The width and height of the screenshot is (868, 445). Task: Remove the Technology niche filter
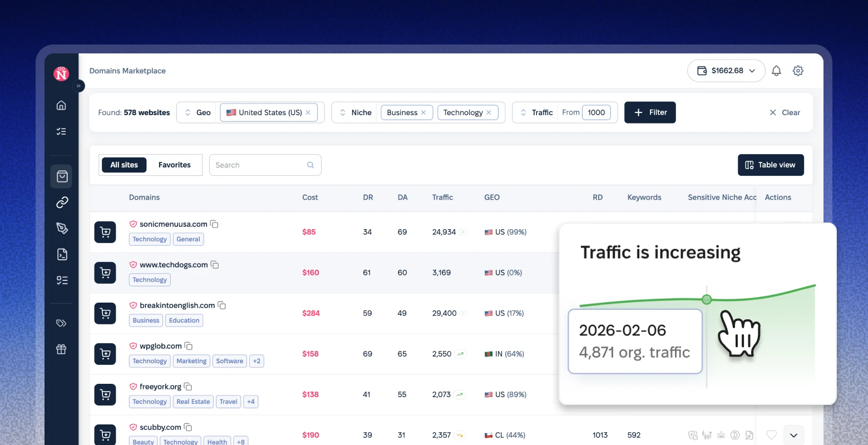(x=489, y=112)
